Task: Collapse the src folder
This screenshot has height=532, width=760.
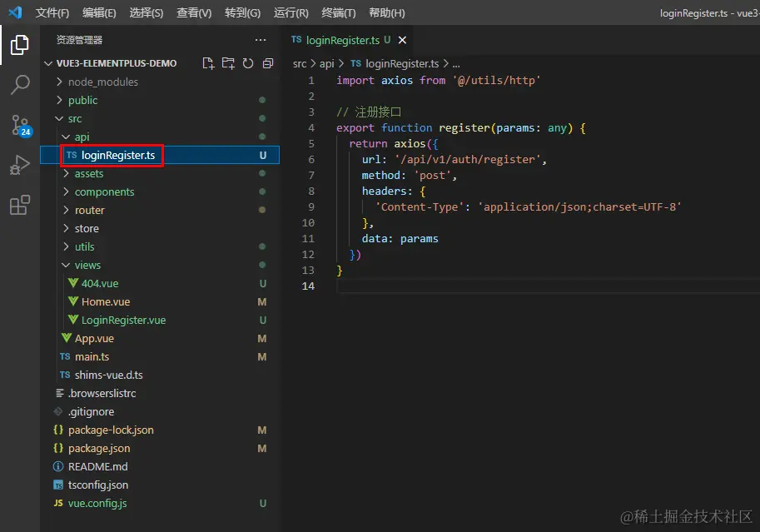Action: 160,119
